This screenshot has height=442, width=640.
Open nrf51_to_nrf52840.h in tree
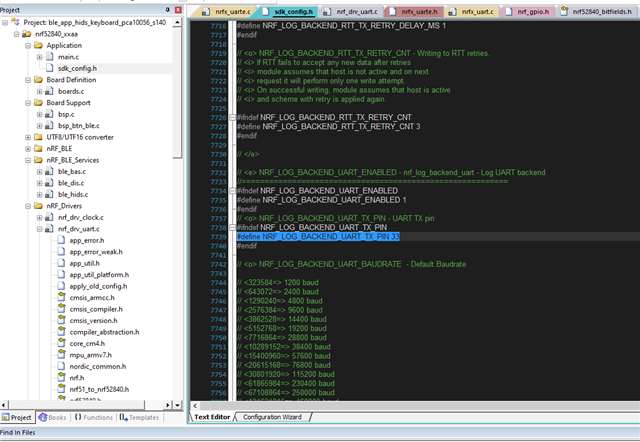coord(99,389)
